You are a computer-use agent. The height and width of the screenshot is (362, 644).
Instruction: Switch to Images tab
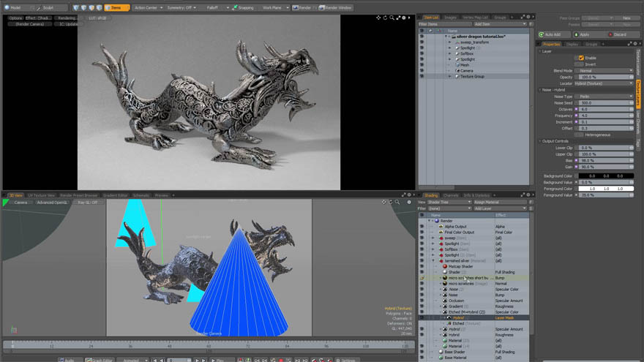coord(450,18)
